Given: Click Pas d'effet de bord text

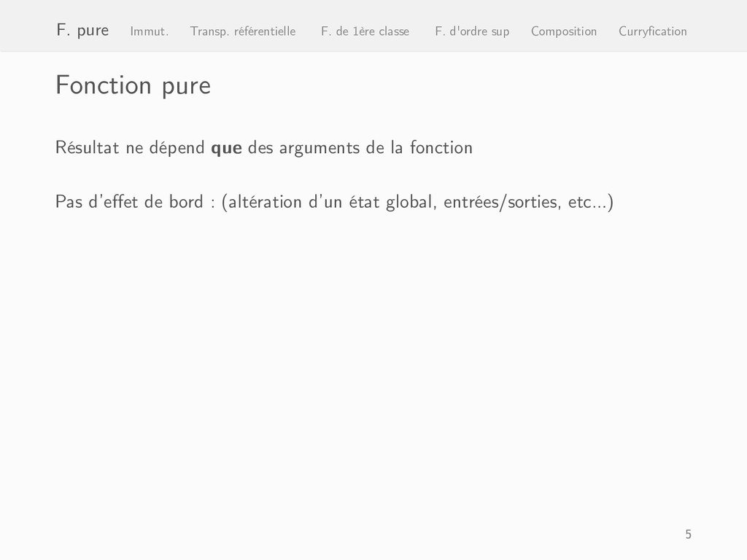Looking at the screenshot, I should coord(129,201).
